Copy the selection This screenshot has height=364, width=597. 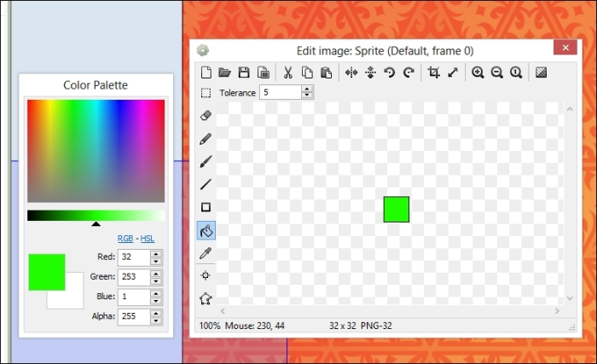tap(307, 72)
